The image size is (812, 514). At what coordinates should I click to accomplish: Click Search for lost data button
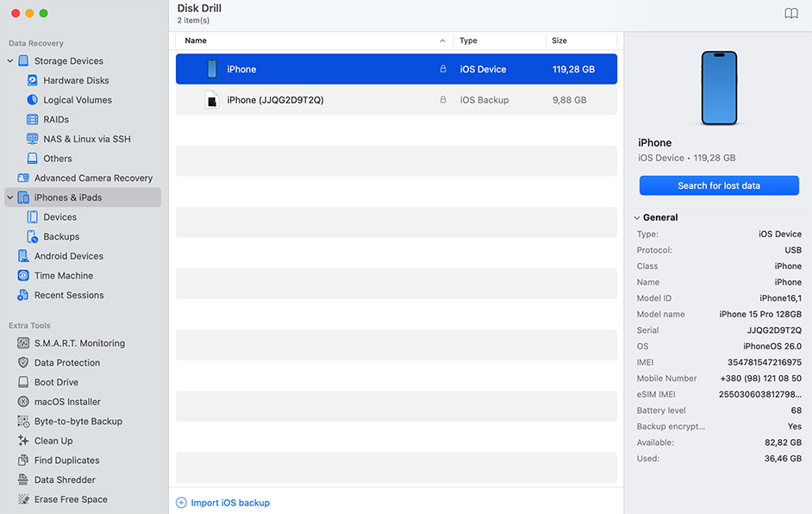click(x=719, y=185)
